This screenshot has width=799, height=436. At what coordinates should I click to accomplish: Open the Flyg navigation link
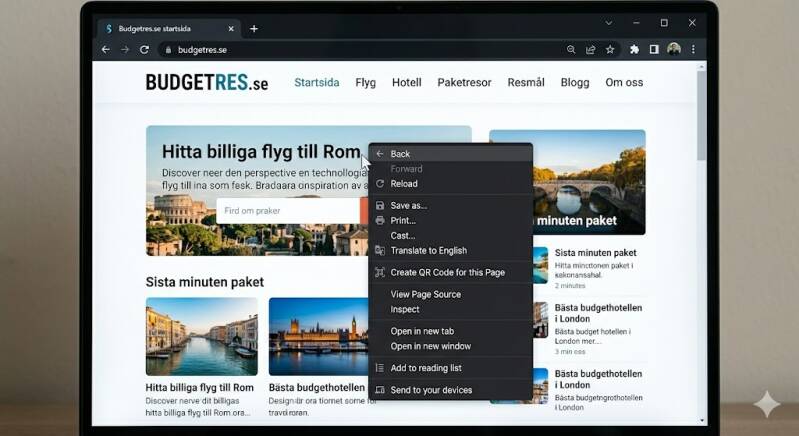click(x=365, y=83)
